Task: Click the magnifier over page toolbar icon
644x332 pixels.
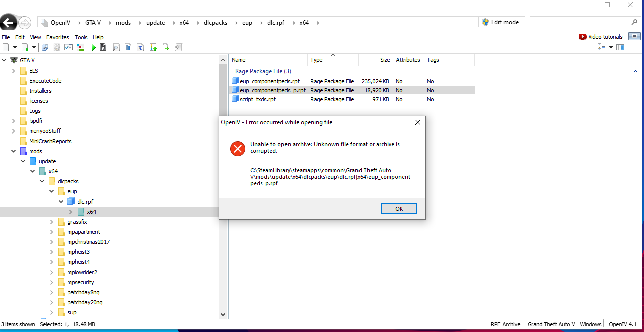Action: pos(116,47)
